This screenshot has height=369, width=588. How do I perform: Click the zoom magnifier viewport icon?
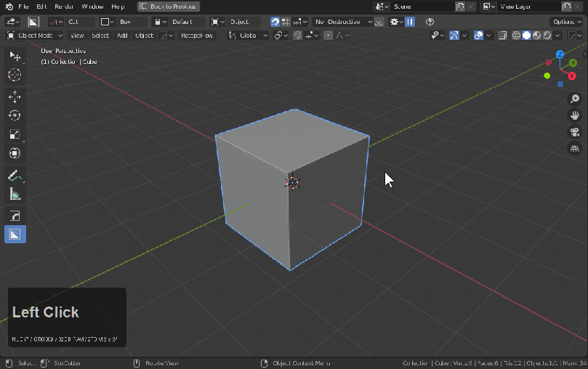pyautogui.click(x=574, y=99)
